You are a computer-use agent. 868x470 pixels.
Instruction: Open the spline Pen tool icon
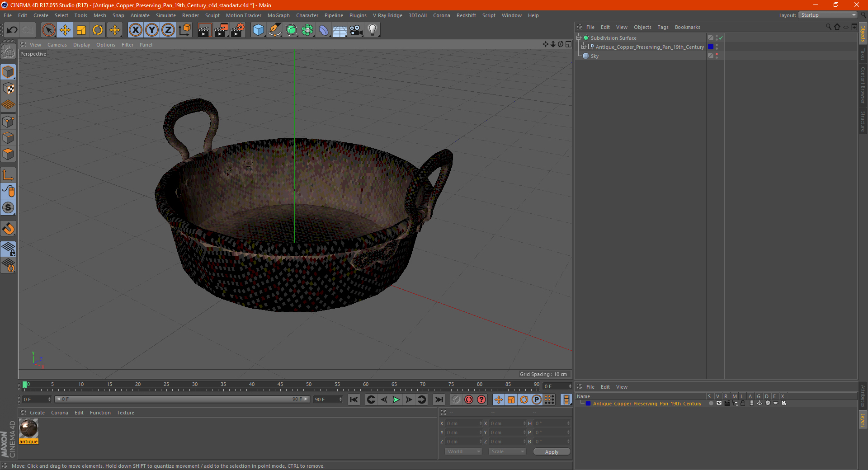coord(274,30)
